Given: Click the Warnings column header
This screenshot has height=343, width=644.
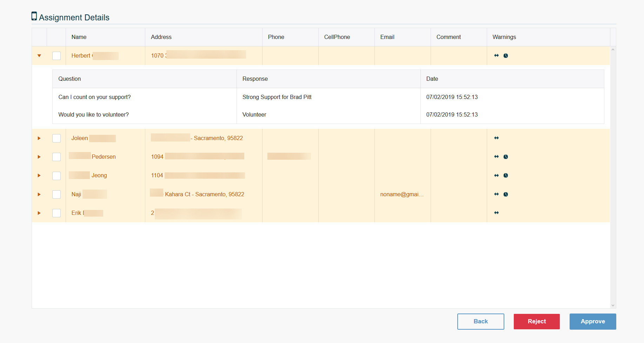Looking at the screenshot, I should [504, 37].
